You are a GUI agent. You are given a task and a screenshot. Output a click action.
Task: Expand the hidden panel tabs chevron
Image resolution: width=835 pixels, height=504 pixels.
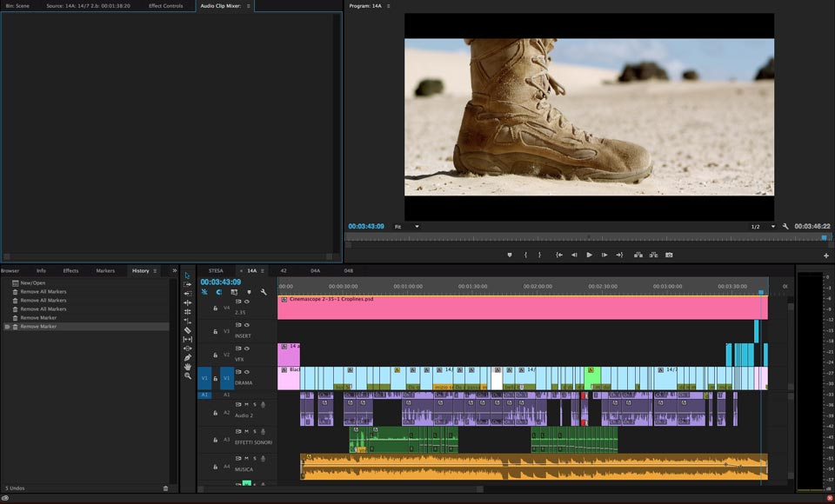(174, 270)
